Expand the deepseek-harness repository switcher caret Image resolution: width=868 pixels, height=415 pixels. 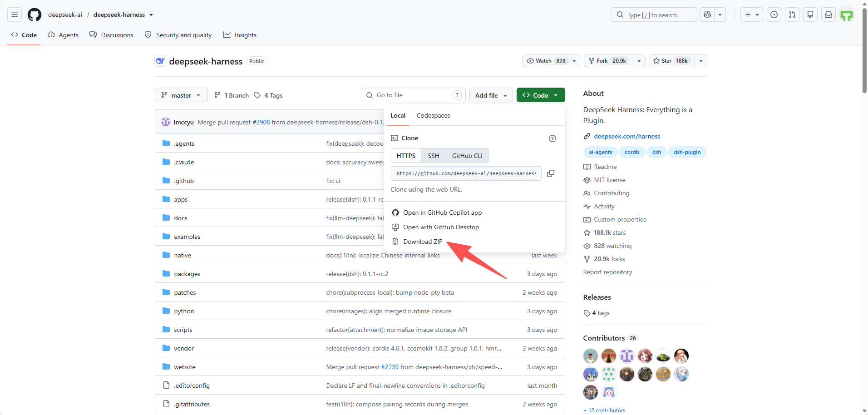click(151, 15)
